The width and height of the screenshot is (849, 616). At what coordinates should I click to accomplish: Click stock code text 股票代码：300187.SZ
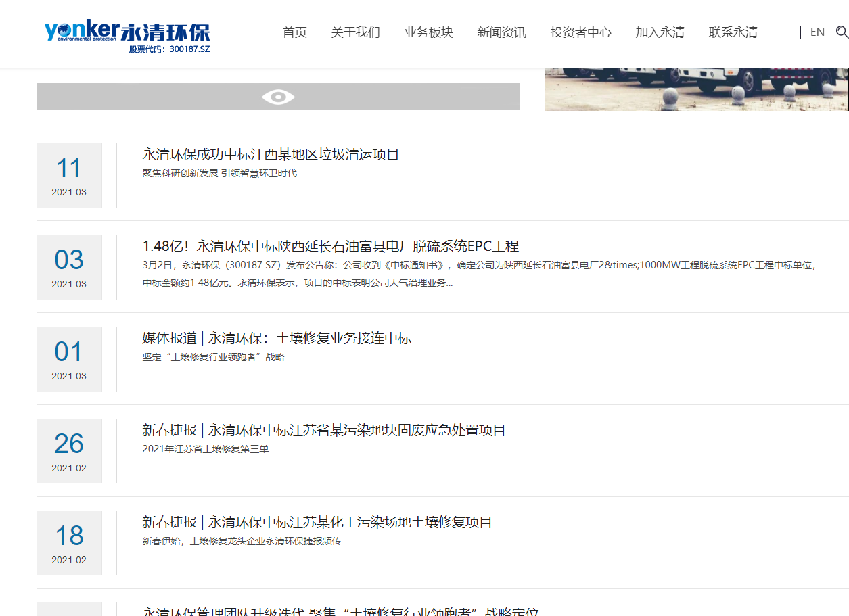click(169, 49)
